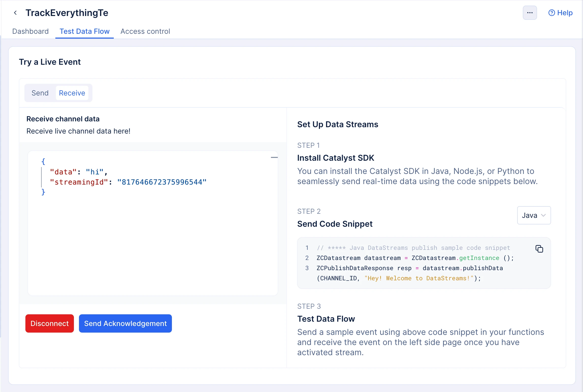Copy the code snippet with the copy icon
This screenshot has height=392, width=583.
pos(539,249)
